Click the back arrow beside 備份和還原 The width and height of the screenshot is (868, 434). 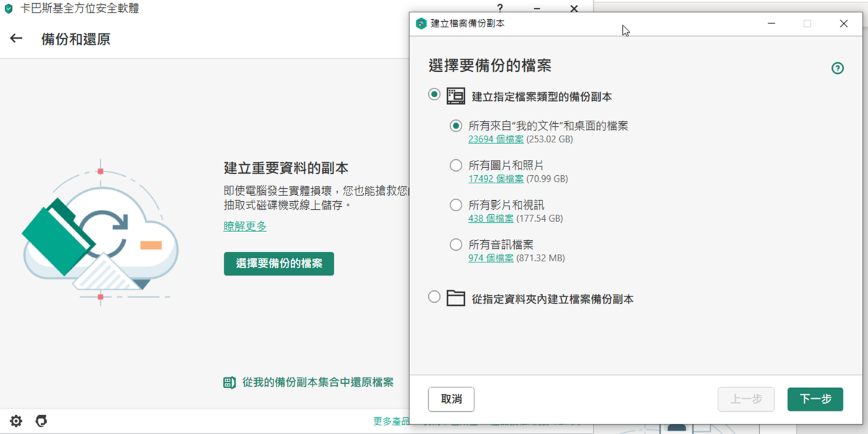pyautogui.click(x=16, y=39)
